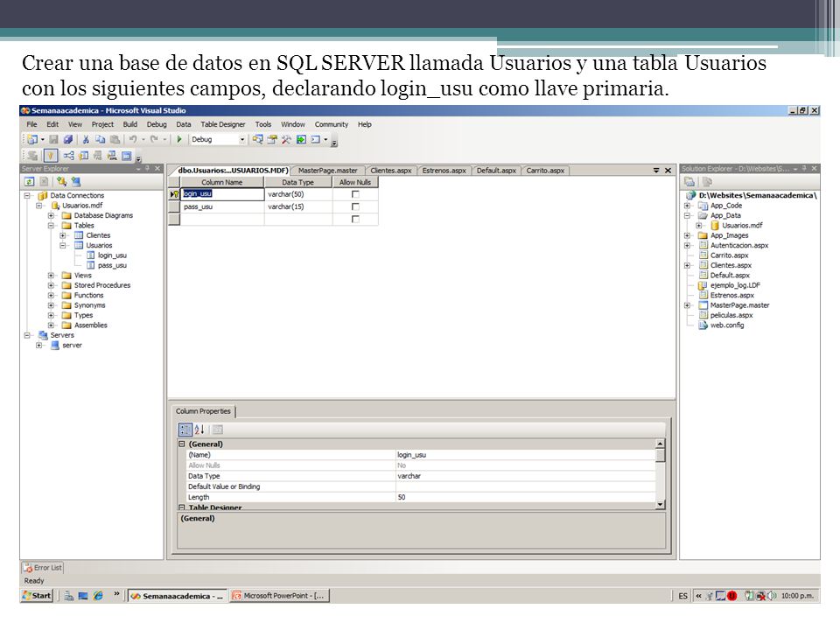Screen dimensions: 840x630
Task: Switch to Microsoft PowerPoint taskbar button
Action: [x=279, y=596]
